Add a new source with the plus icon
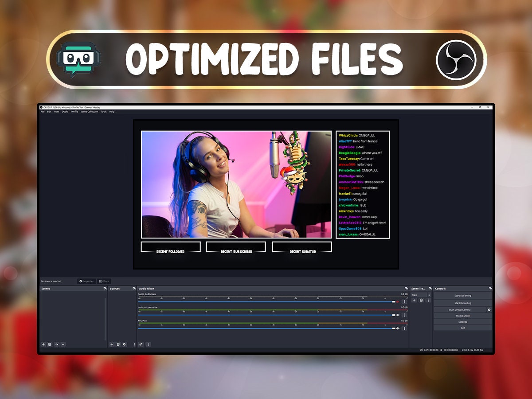Viewport: 532px width, 399px height. (x=112, y=344)
